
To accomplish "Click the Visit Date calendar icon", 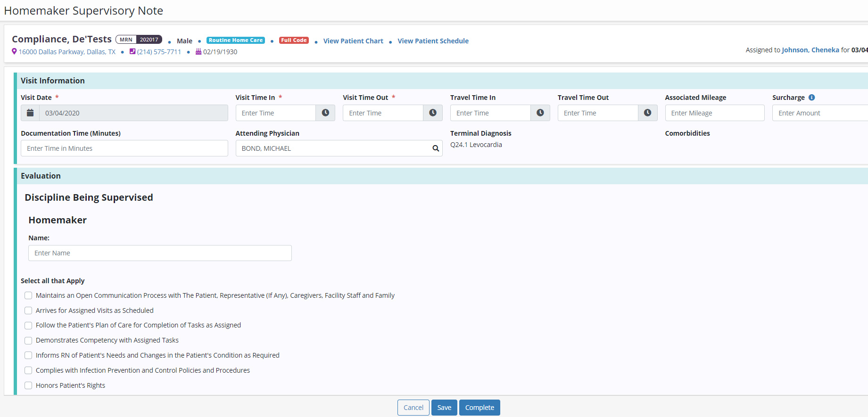I will click(x=30, y=113).
